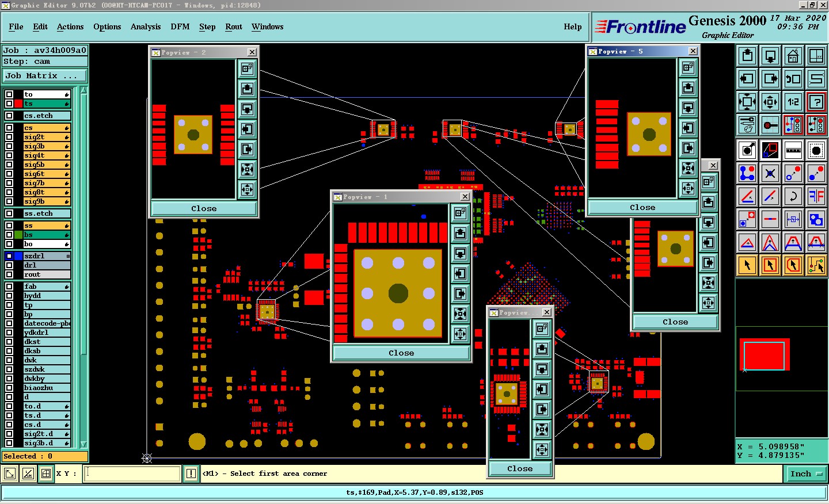This screenshot has height=504, width=829.
Task: Click the arrow marker on 'cs' layer row
Action: (x=67, y=128)
